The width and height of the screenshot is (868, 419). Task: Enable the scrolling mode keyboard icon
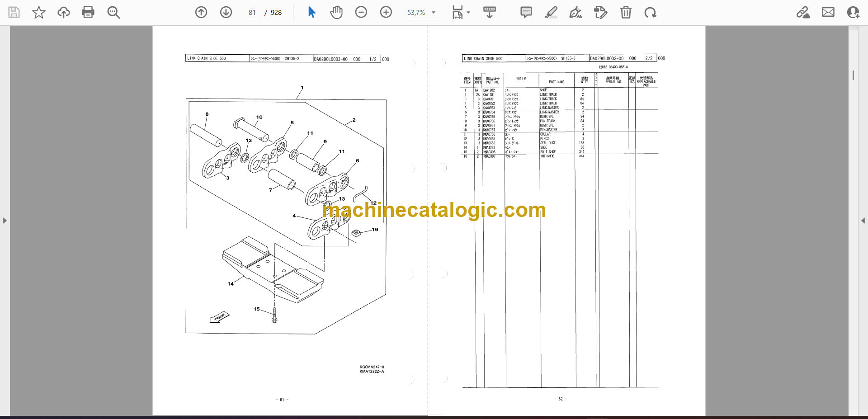click(x=490, y=12)
